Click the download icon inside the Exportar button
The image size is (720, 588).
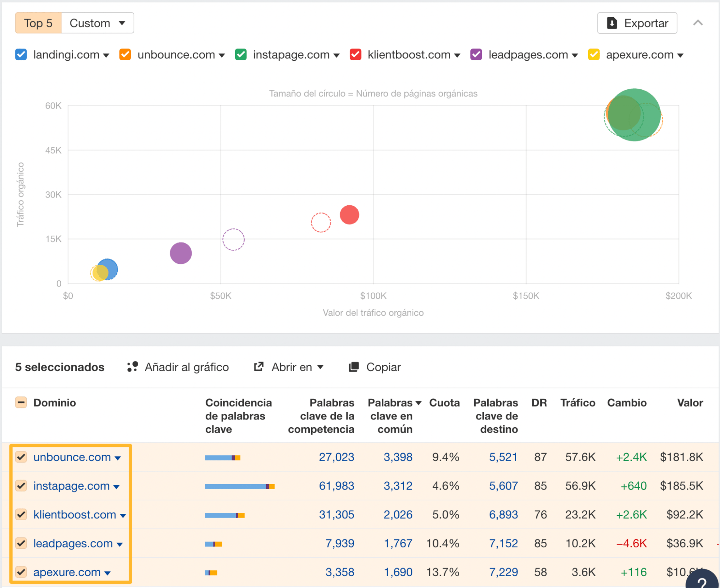tap(611, 23)
